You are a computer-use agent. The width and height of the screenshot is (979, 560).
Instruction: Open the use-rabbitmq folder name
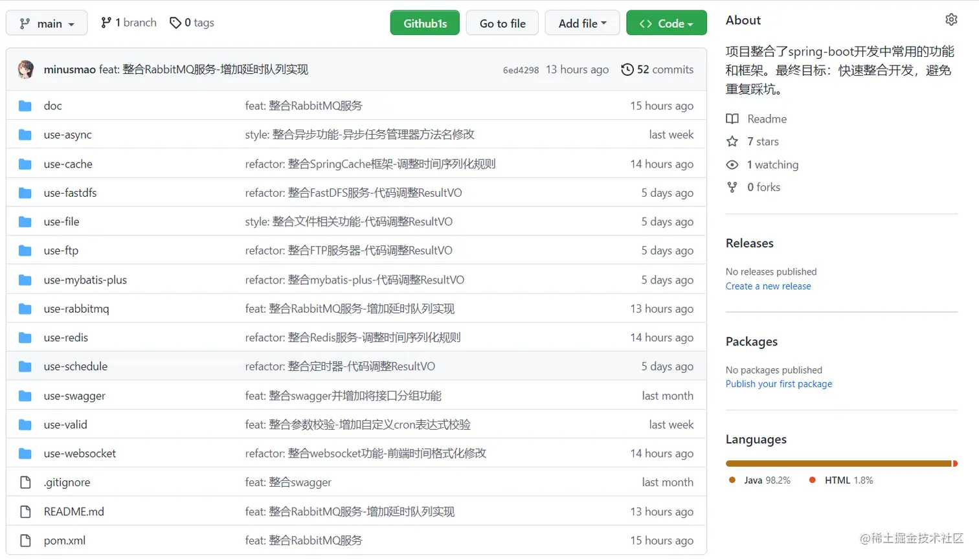click(76, 309)
